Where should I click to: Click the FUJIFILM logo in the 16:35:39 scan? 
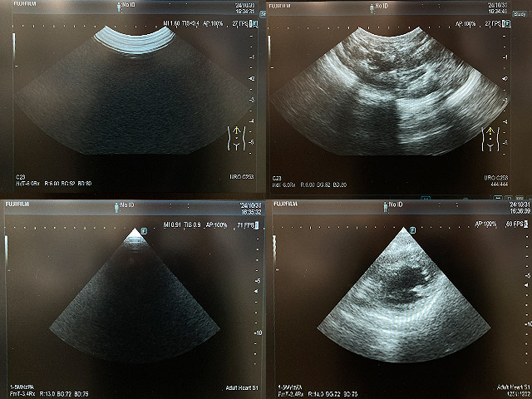pyautogui.click(x=285, y=204)
